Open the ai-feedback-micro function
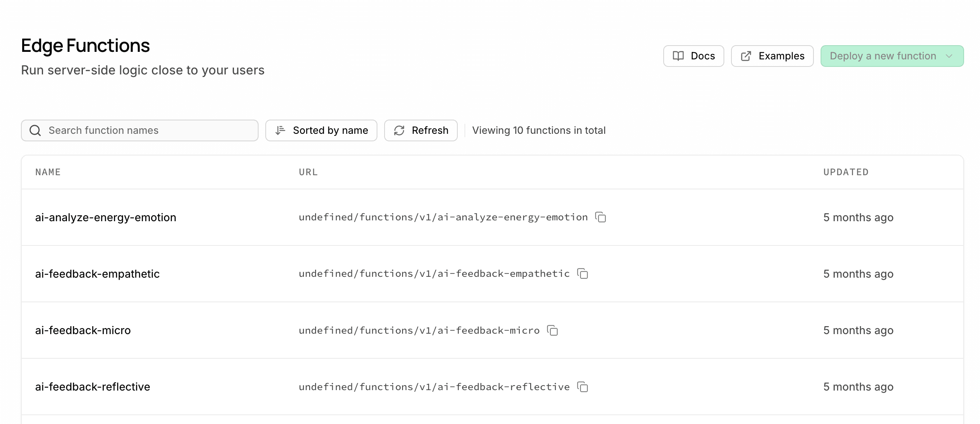The height and width of the screenshot is (424, 980). tap(83, 330)
